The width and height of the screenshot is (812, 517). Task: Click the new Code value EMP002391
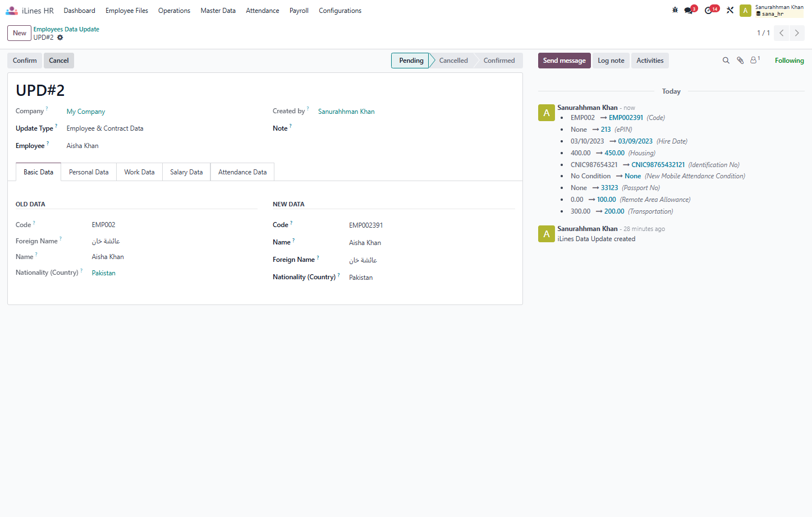366,225
